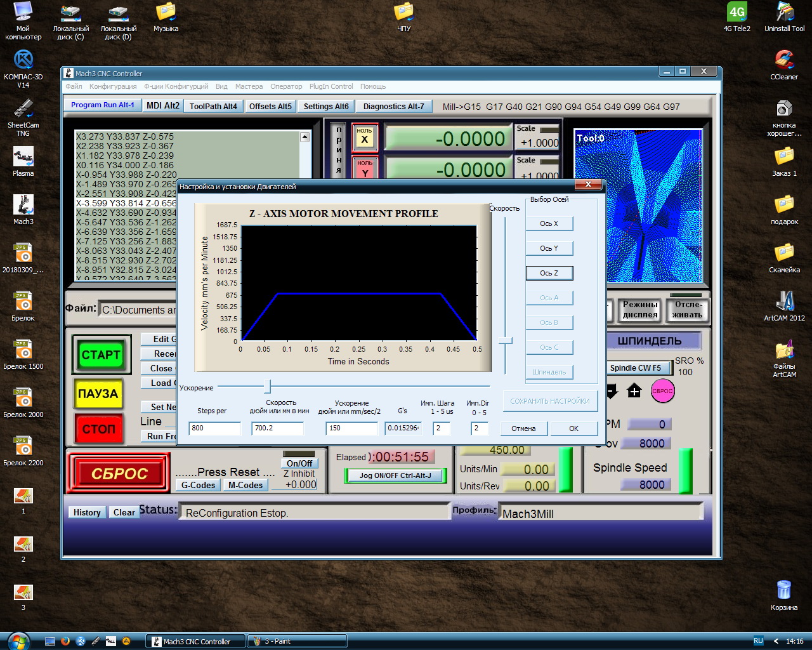Open the M-Codes reference button
This screenshot has height=650, width=812.
point(246,485)
